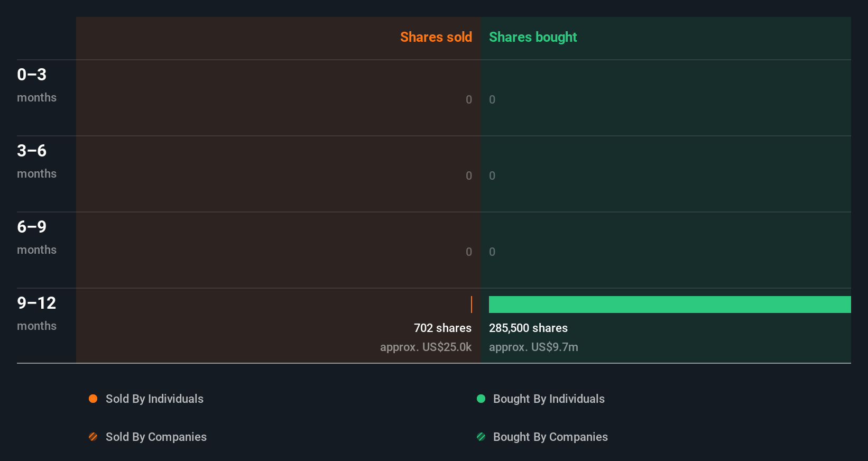Click the 0 sold value in 3–6 months row
Viewport: 868px width, 461px height.
pyautogui.click(x=469, y=176)
